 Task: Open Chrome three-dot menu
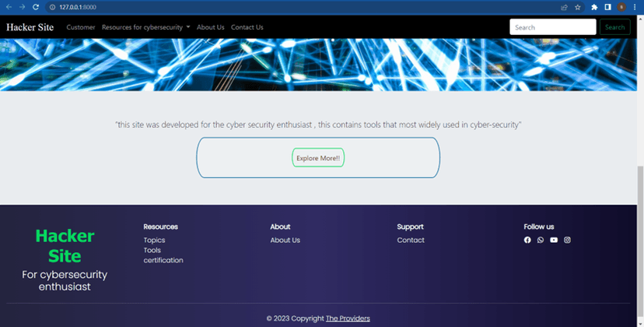point(635,7)
